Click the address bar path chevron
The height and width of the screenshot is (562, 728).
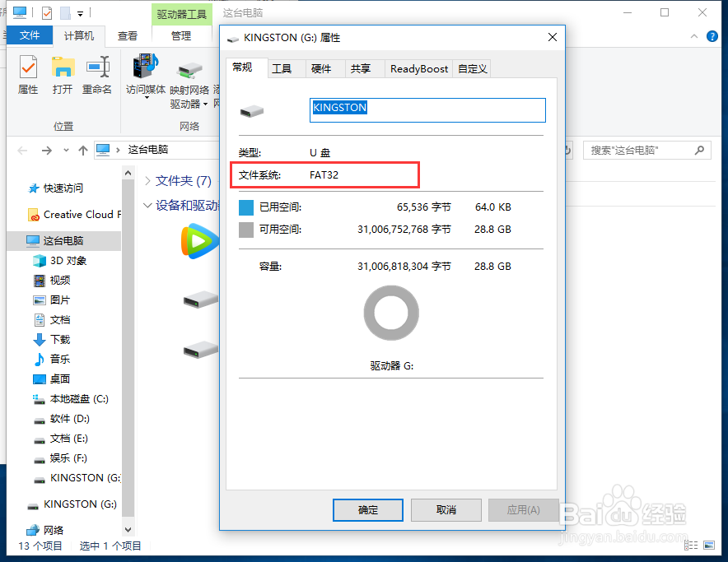(118, 150)
